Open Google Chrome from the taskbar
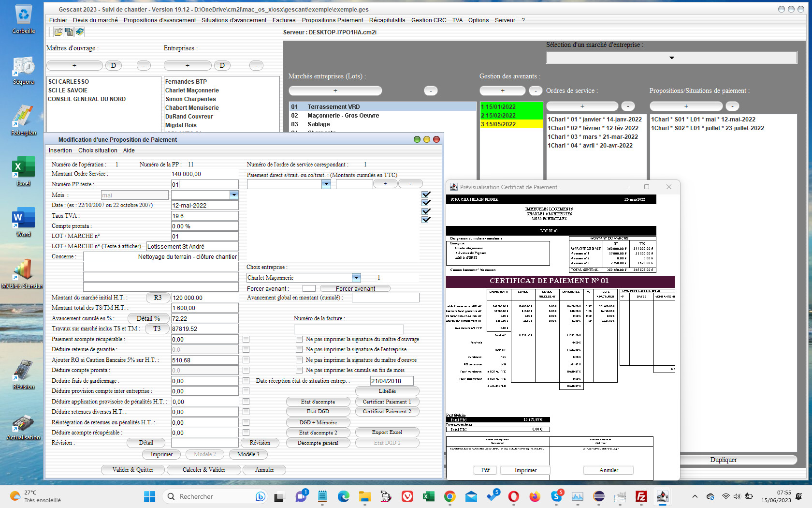Image resolution: width=812 pixels, height=508 pixels. pos(449,496)
